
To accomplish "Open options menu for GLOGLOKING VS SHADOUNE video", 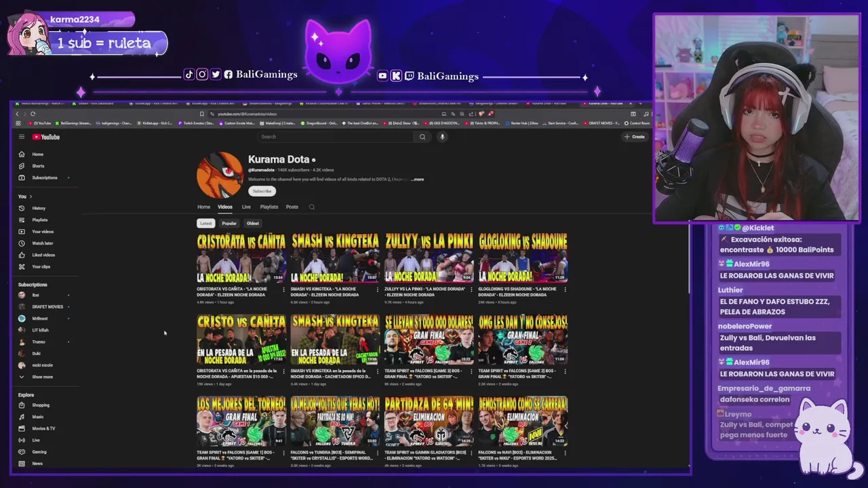I will click(x=565, y=289).
